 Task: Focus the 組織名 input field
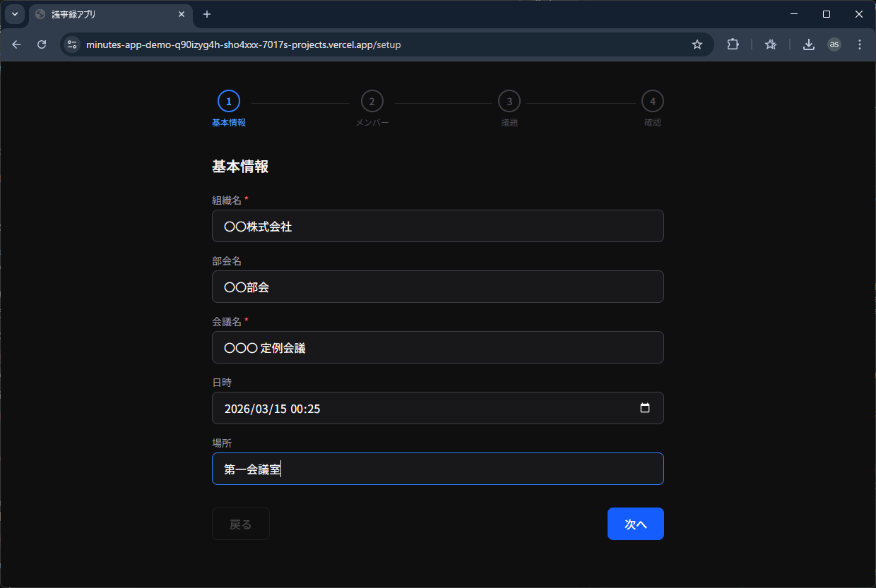click(437, 227)
